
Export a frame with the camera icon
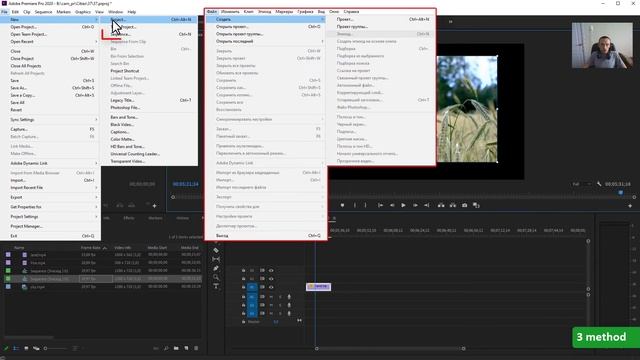pyautogui.click(x=464, y=205)
